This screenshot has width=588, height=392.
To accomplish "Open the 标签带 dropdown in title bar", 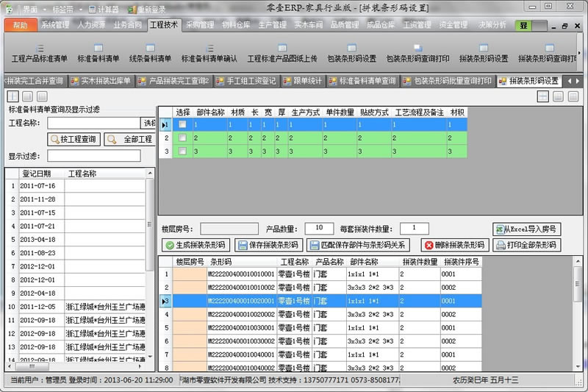I will (67, 10).
